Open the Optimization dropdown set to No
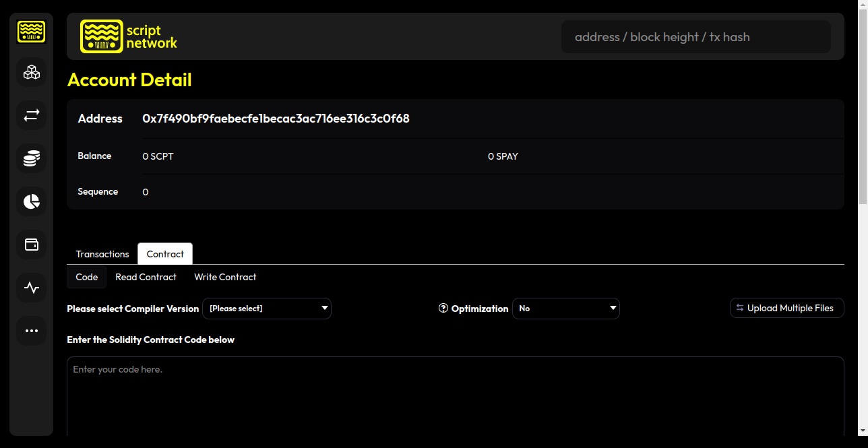 [565, 309]
